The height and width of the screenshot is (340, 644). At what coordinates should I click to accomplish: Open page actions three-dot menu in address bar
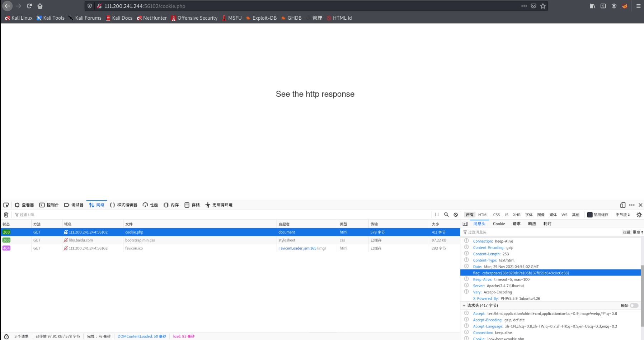[524, 6]
